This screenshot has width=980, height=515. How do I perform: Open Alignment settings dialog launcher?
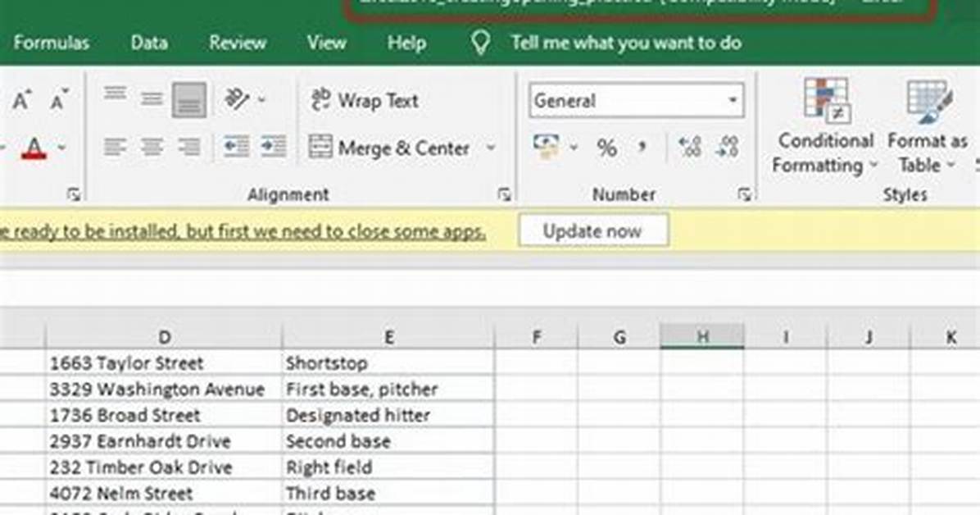tap(505, 195)
